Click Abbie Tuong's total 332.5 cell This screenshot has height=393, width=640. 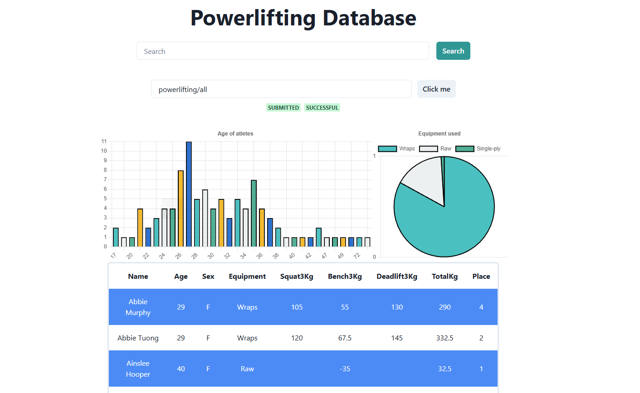click(x=445, y=338)
